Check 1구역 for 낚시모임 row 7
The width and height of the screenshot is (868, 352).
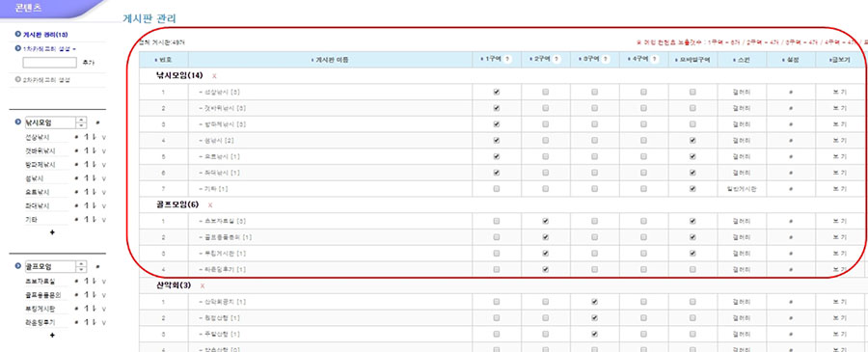click(497, 189)
